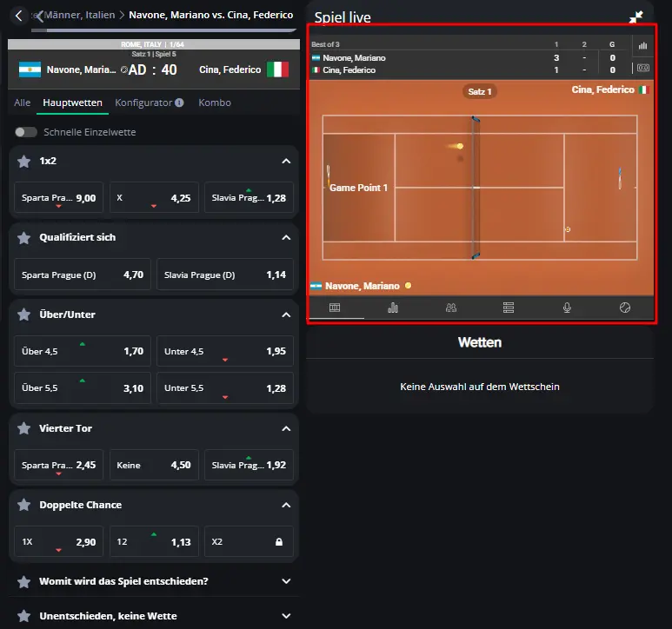Collapse the Über/Unter section chevron
Screen dimensions: 672x629
pyautogui.click(x=286, y=314)
